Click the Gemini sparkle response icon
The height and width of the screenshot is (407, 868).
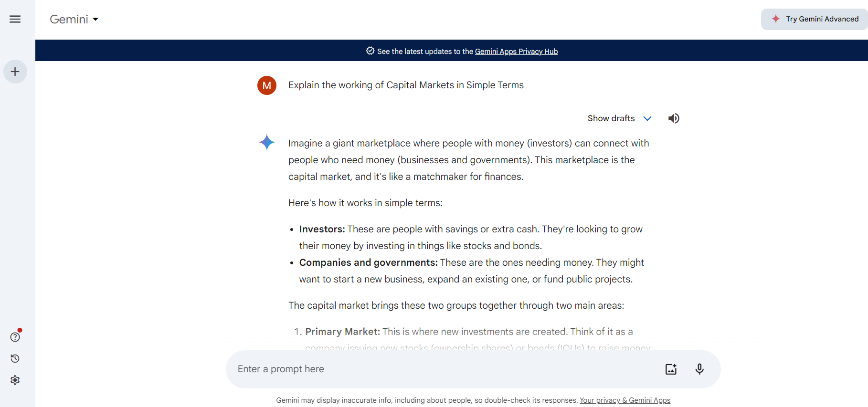pos(267,142)
